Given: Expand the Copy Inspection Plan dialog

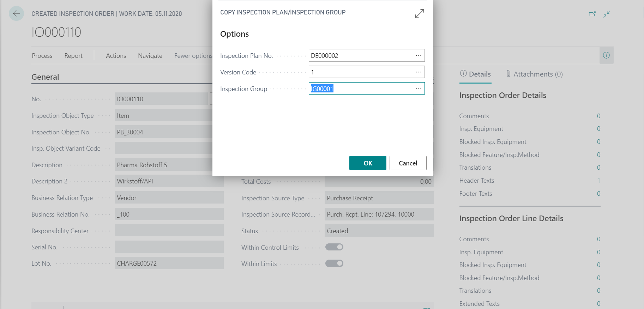Looking at the screenshot, I should tap(419, 14).
